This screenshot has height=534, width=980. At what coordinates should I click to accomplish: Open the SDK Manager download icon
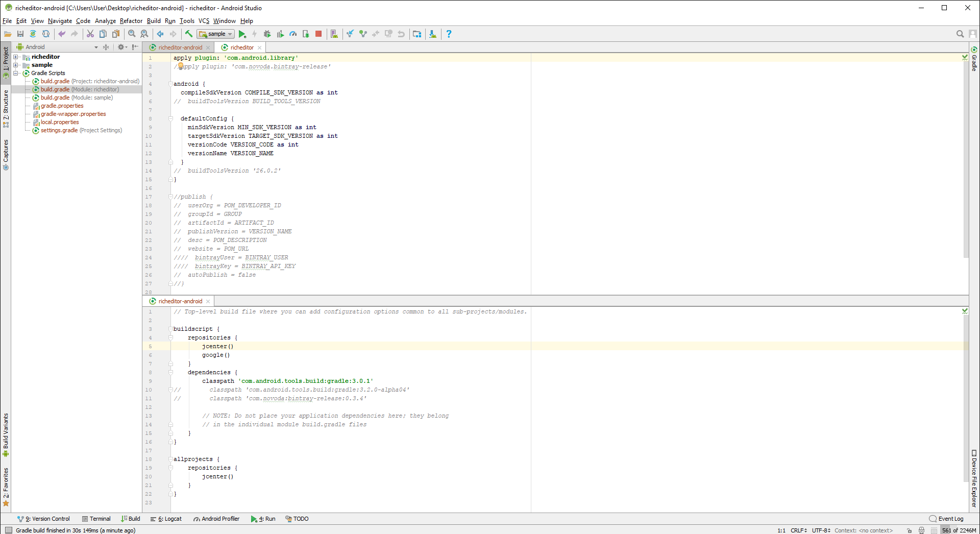(433, 34)
